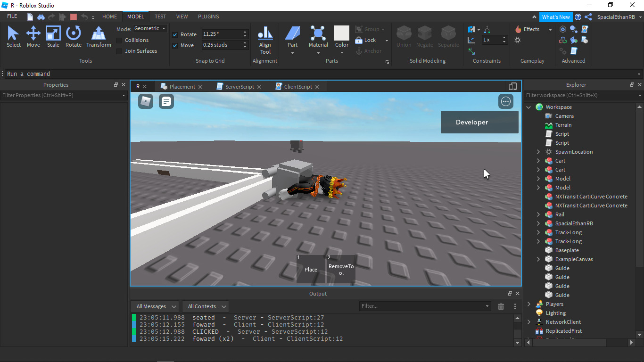Screen dimensions: 644x362
Task: Click the Developer button in the viewport
Action: (479, 122)
